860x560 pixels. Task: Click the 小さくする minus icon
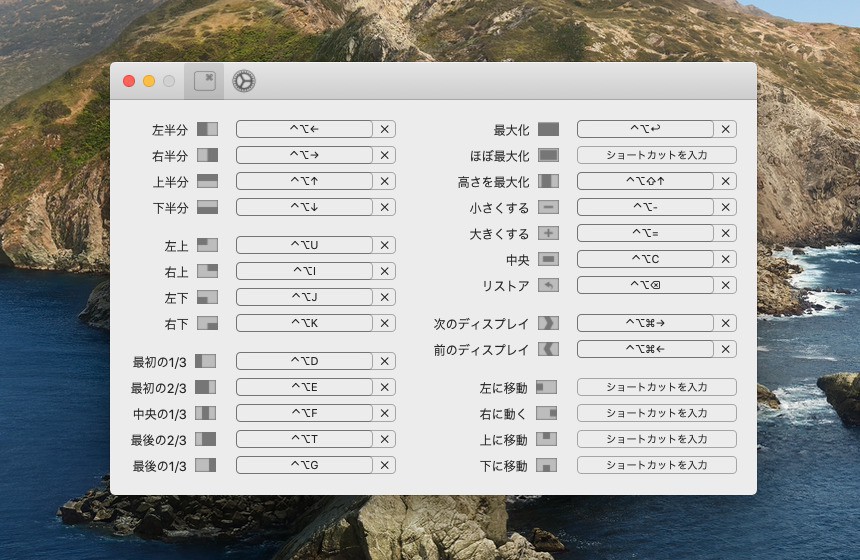(548, 207)
